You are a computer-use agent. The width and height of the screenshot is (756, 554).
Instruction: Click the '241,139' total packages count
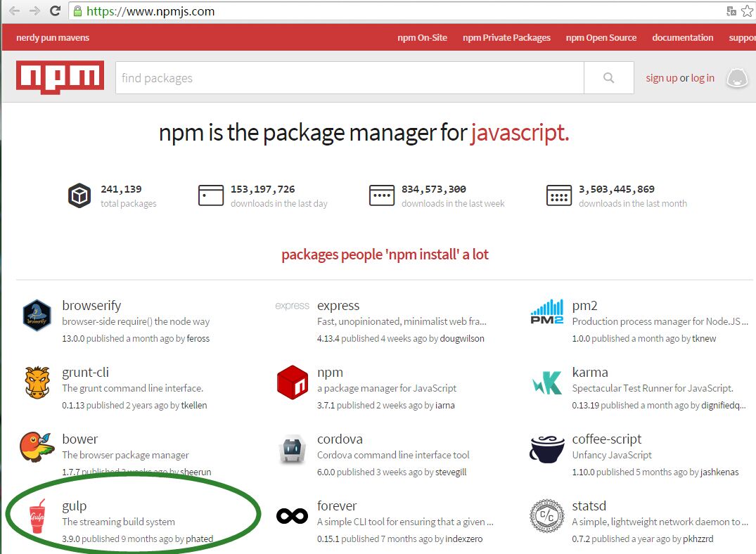[x=121, y=190]
